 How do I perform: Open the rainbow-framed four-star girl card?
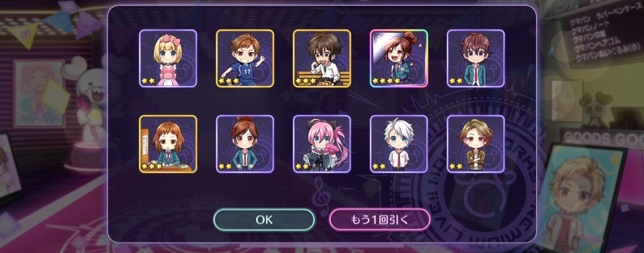[x=399, y=58]
